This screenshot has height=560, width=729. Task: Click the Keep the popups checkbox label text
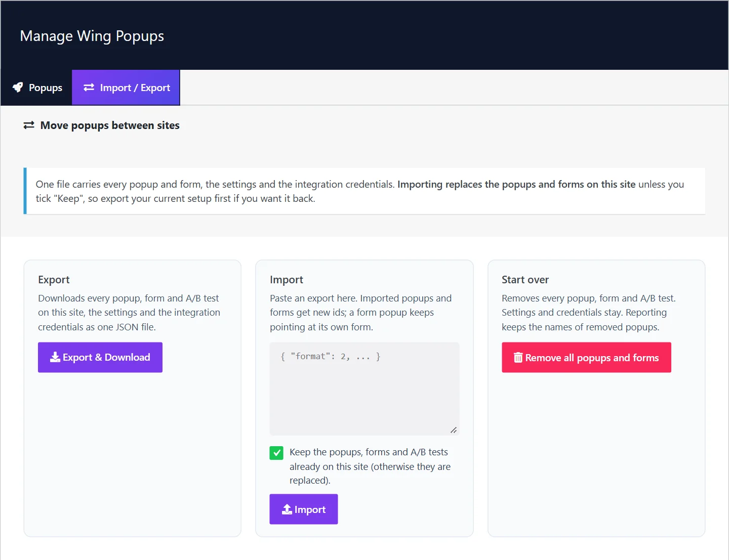tap(370, 466)
